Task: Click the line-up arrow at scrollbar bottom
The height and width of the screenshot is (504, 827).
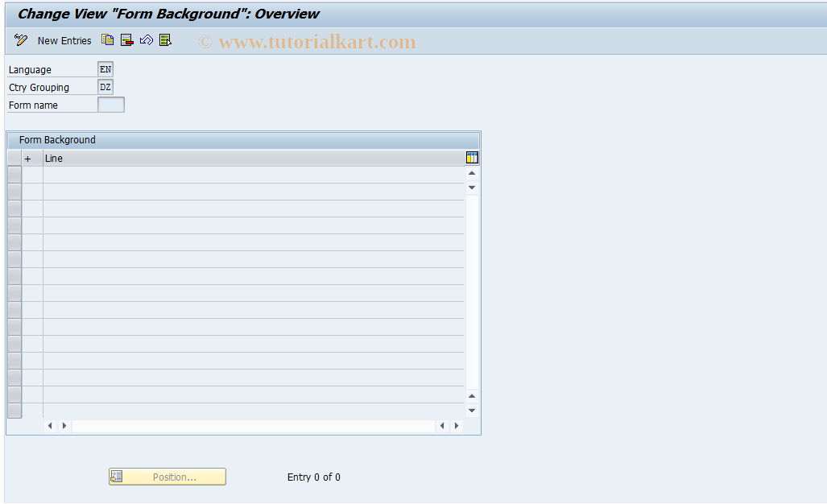Action: tap(472, 396)
